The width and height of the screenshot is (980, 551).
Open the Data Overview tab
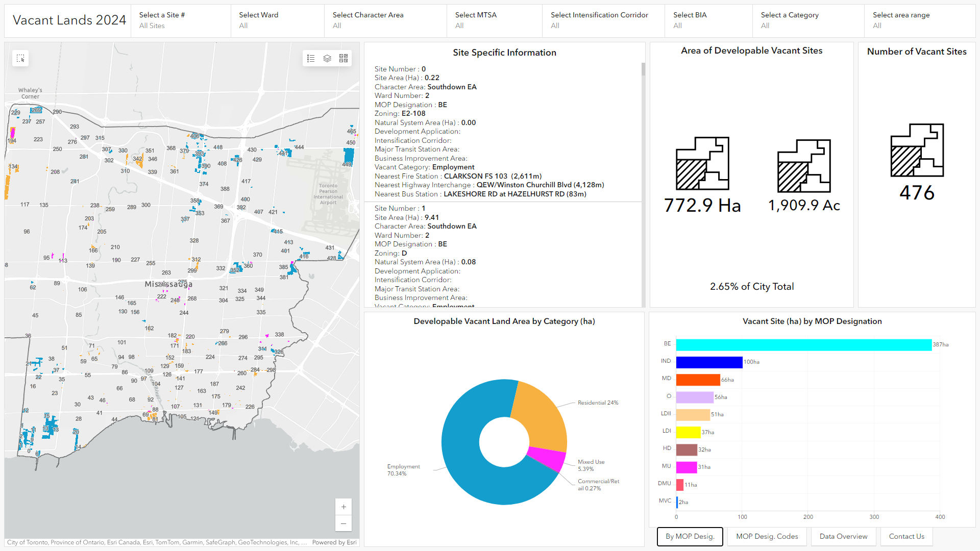843,536
